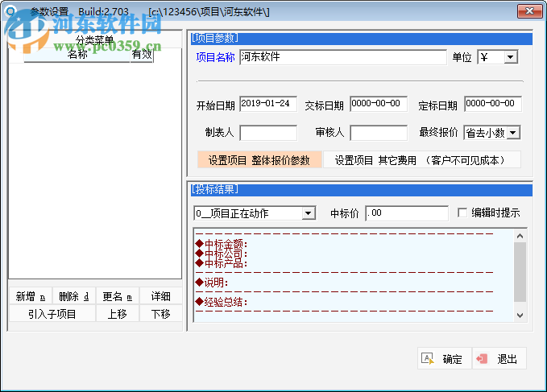Click the 引入子项目 button
The width and height of the screenshot is (547, 392).
point(52,314)
